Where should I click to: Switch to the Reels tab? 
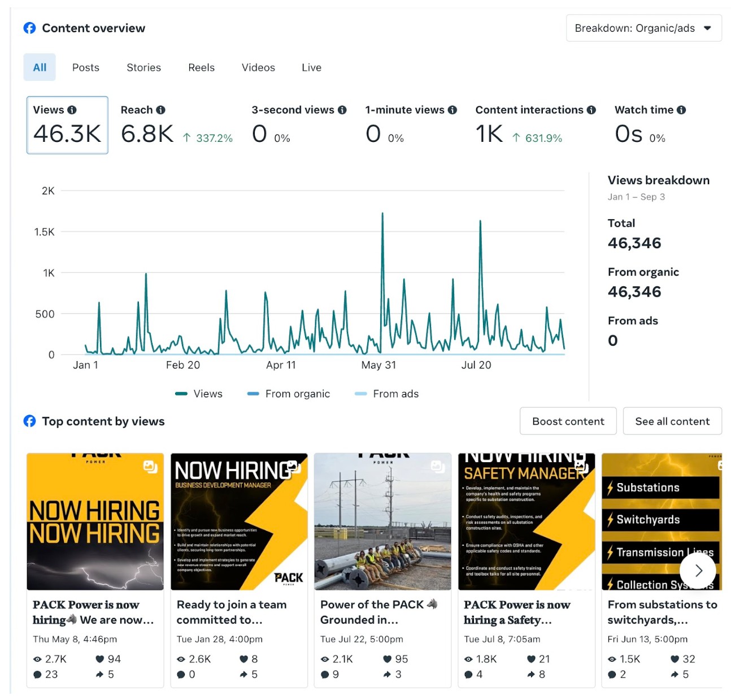pyautogui.click(x=201, y=67)
